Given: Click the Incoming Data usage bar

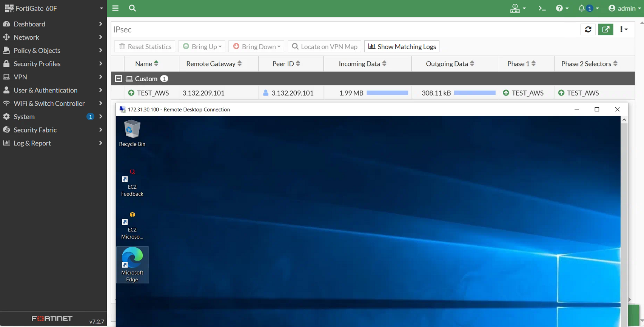Looking at the screenshot, I should pos(387,93).
